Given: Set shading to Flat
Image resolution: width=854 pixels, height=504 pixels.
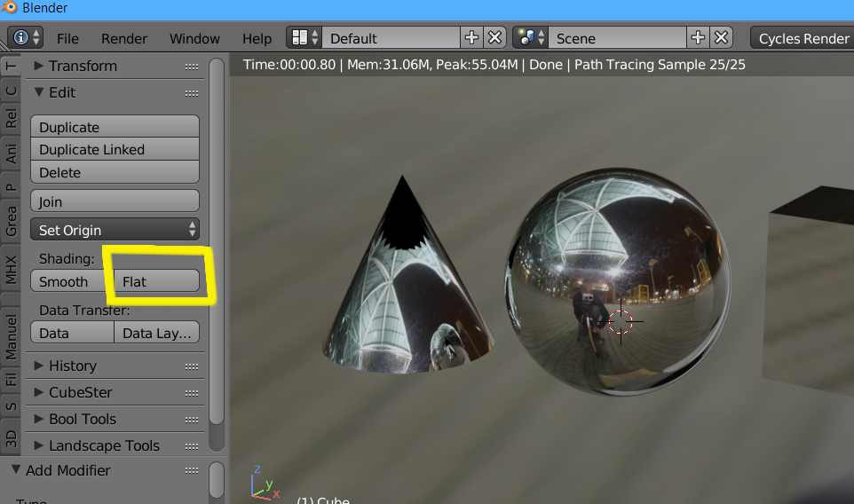Looking at the screenshot, I should pos(157,281).
